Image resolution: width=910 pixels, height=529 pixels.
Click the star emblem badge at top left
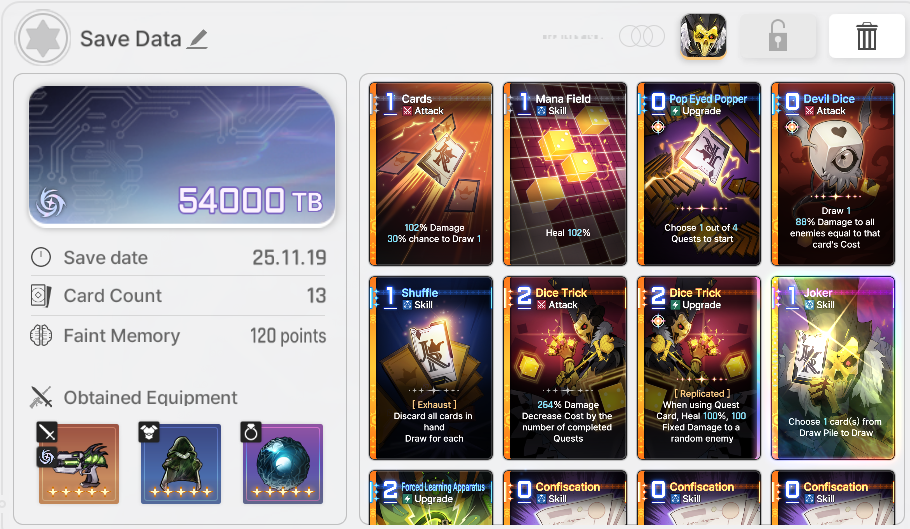pos(43,38)
